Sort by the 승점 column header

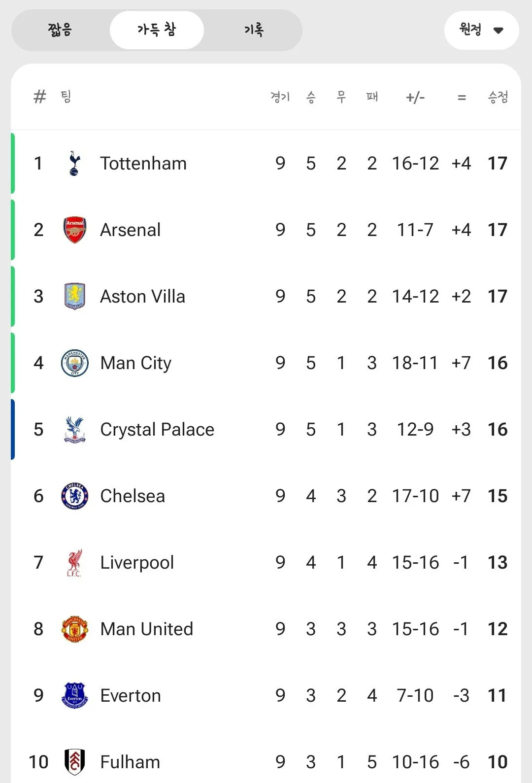click(x=498, y=97)
